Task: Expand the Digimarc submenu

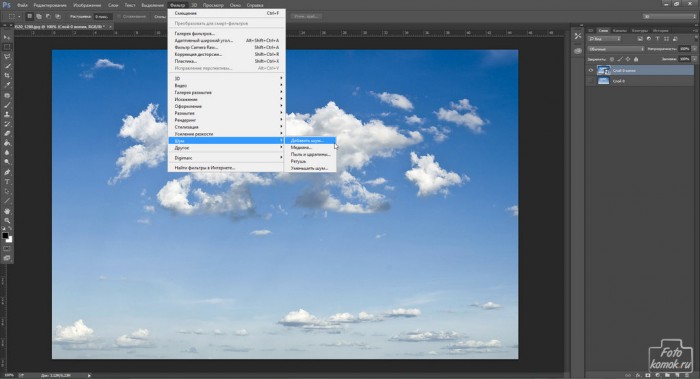Action: pos(226,158)
